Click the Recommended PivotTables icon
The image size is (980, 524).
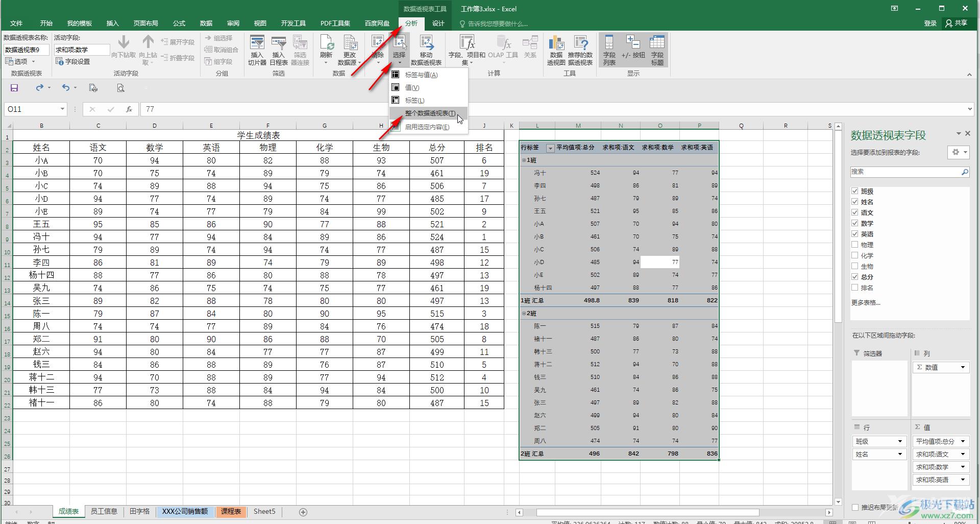[x=580, y=50]
